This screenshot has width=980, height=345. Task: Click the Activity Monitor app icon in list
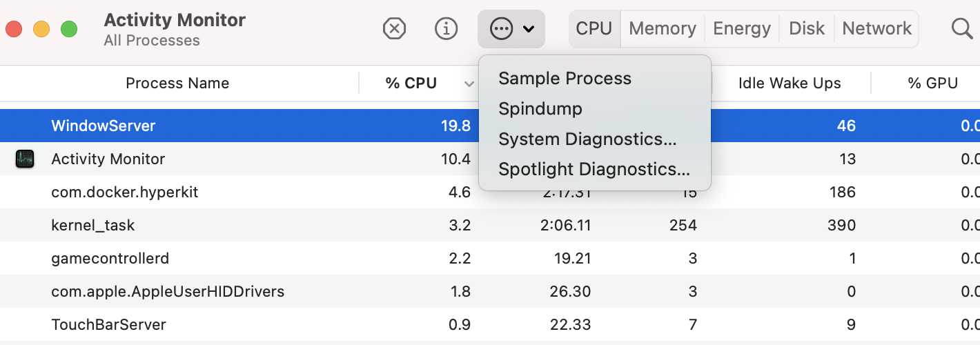[x=24, y=159]
